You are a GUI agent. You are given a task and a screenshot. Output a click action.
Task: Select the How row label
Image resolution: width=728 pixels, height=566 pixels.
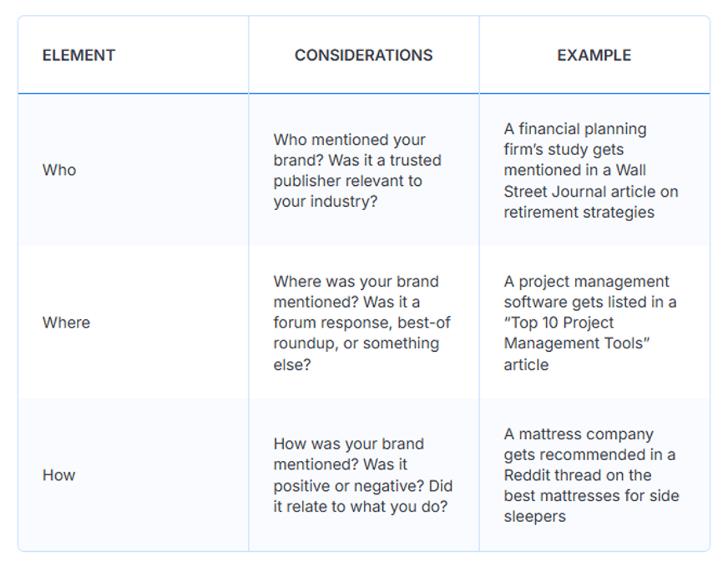coord(58,475)
